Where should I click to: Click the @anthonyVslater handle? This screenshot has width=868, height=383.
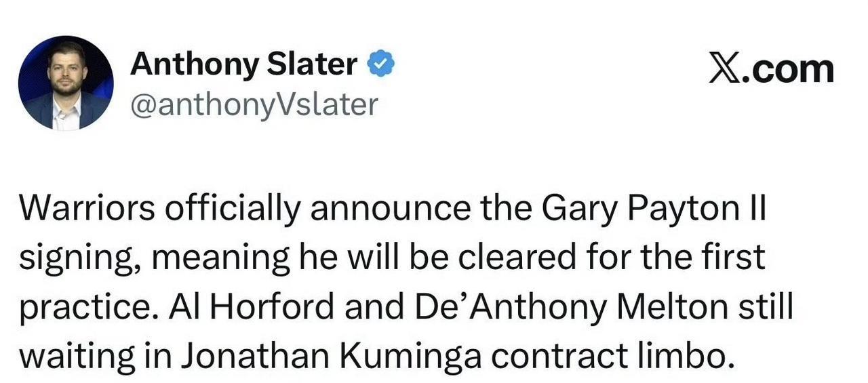[253, 104]
